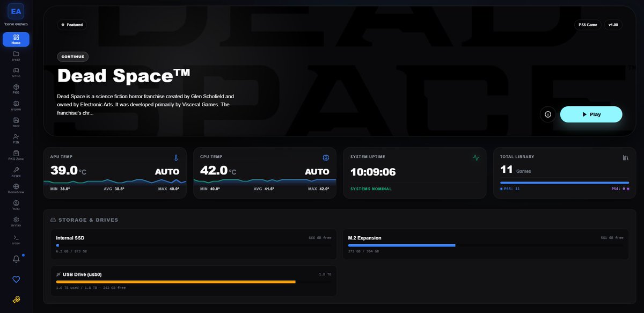Open the gamepad (games) sidebar icon
Screen dimensions: 644x313
pos(16,70)
